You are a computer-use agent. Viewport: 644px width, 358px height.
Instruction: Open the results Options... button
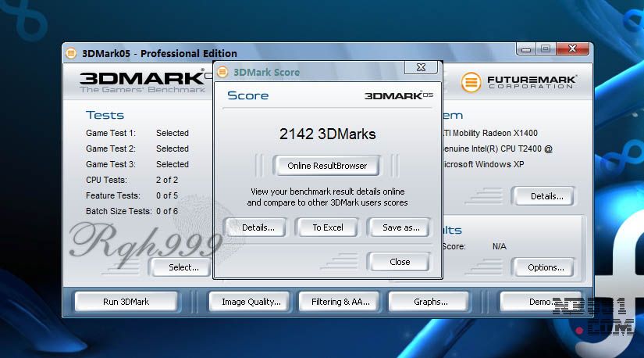coord(546,267)
